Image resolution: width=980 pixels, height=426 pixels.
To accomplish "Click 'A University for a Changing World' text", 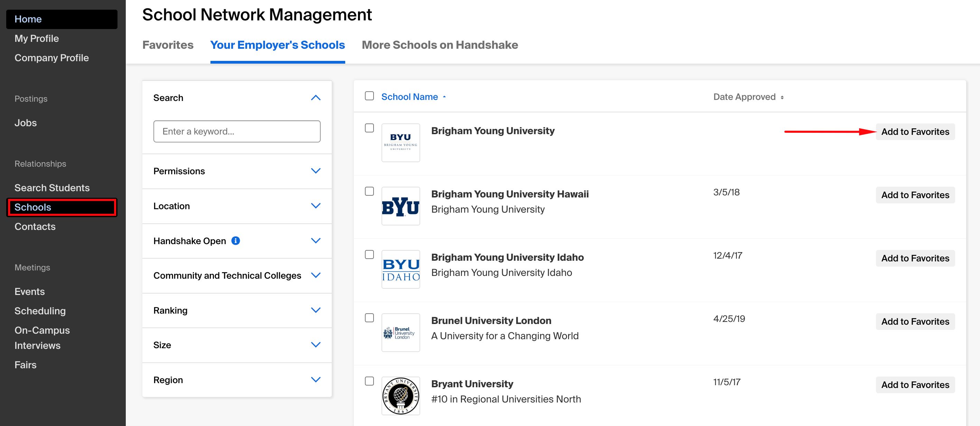I will (505, 336).
